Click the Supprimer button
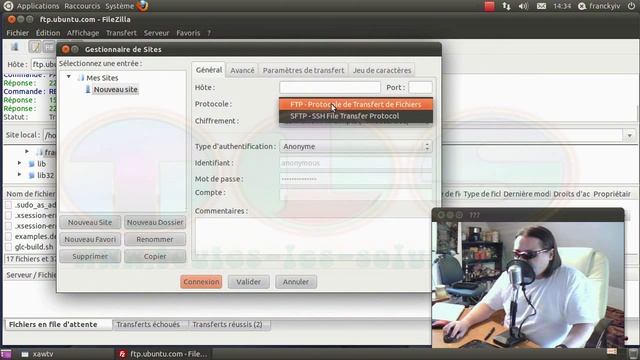 [x=90, y=256]
